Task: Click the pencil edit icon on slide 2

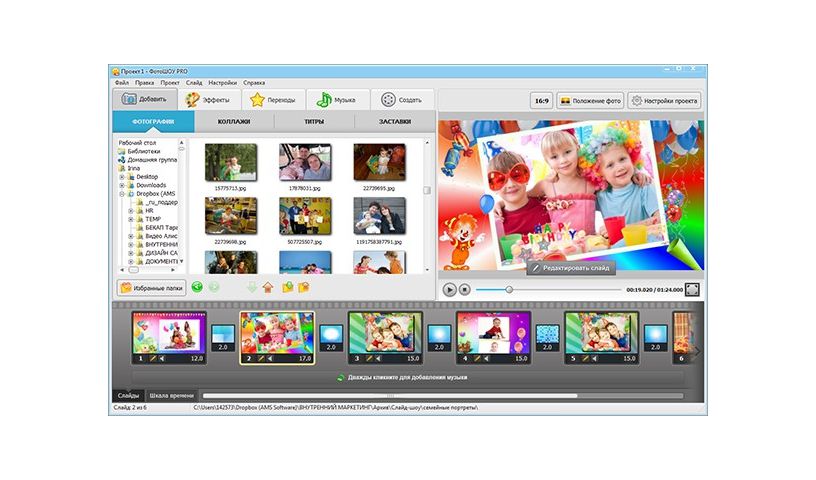Action: 261,359
